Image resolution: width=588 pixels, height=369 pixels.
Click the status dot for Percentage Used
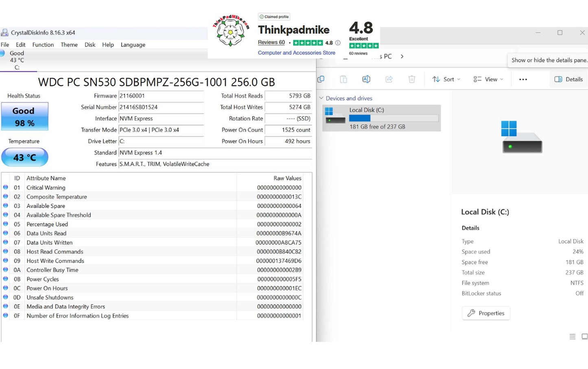pos(6,224)
